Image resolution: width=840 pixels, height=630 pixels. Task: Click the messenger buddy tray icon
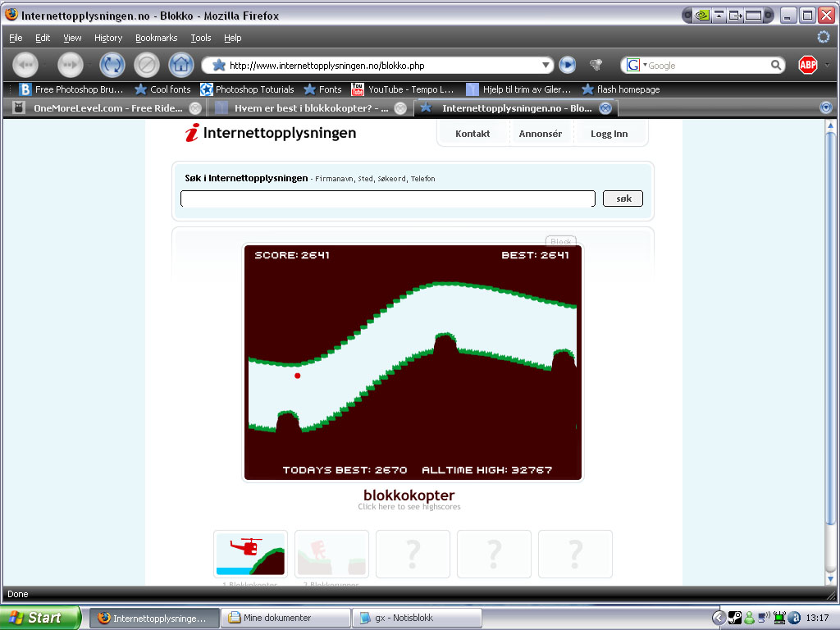click(x=750, y=618)
